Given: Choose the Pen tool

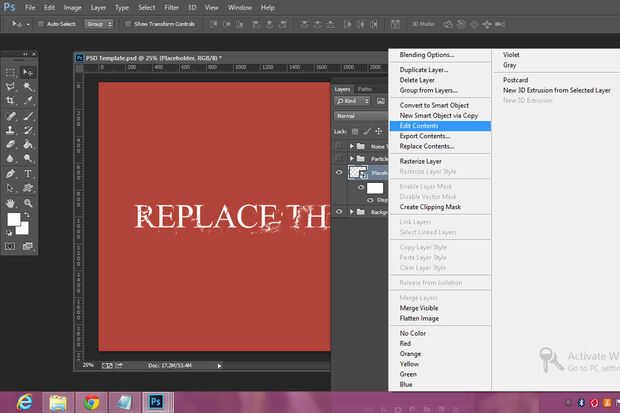Looking at the screenshot, I should (11, 173).
